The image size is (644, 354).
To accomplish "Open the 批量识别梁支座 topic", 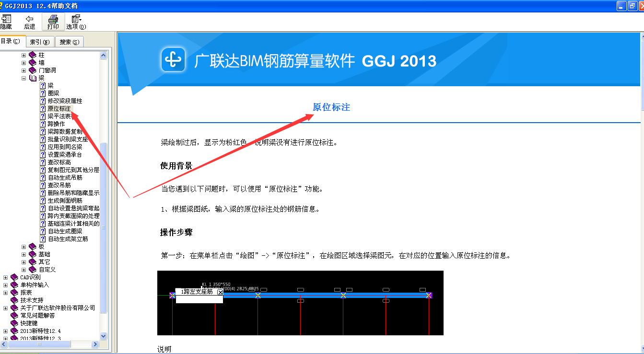I will point(68,139).
